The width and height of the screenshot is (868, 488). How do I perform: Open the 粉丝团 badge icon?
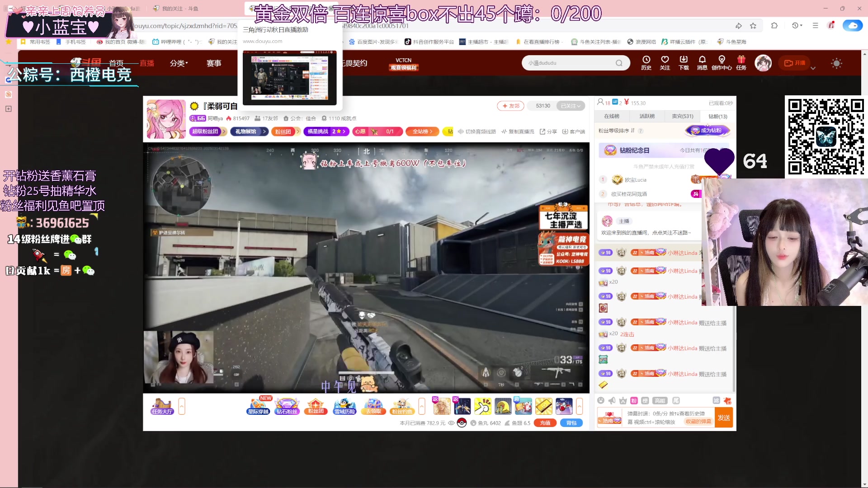[316, 406]
